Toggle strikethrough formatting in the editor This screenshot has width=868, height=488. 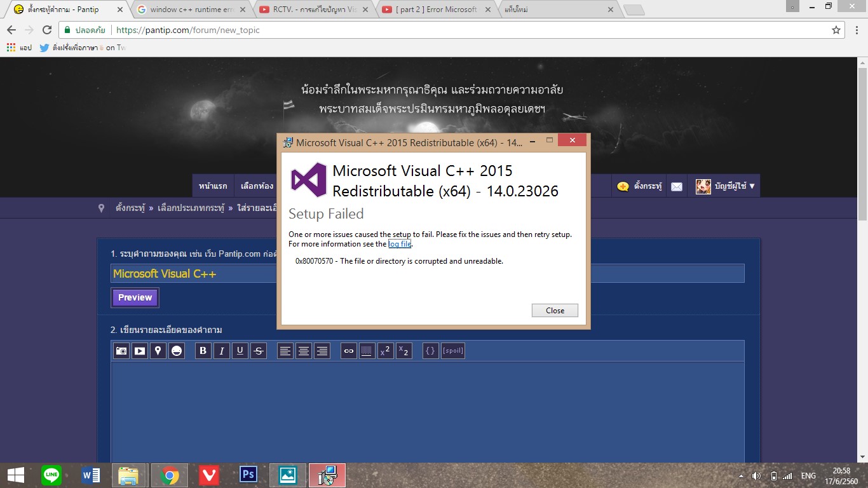[x=259, y=351]
